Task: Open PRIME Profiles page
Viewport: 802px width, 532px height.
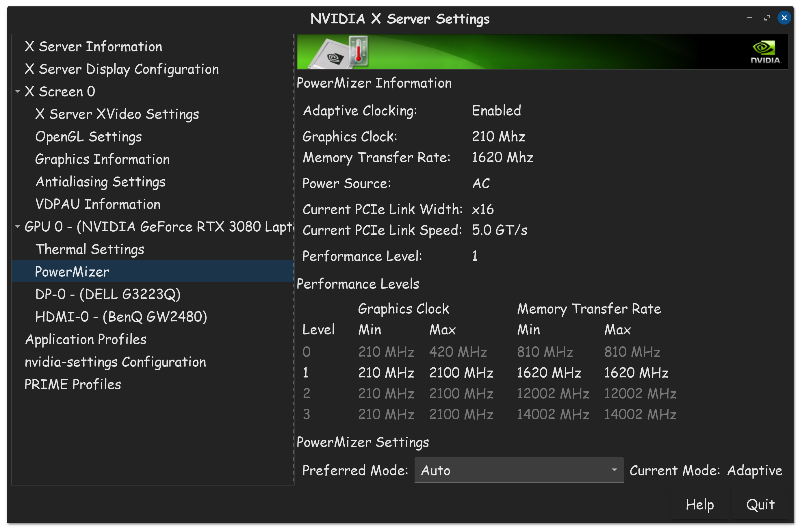Action: 73,384
